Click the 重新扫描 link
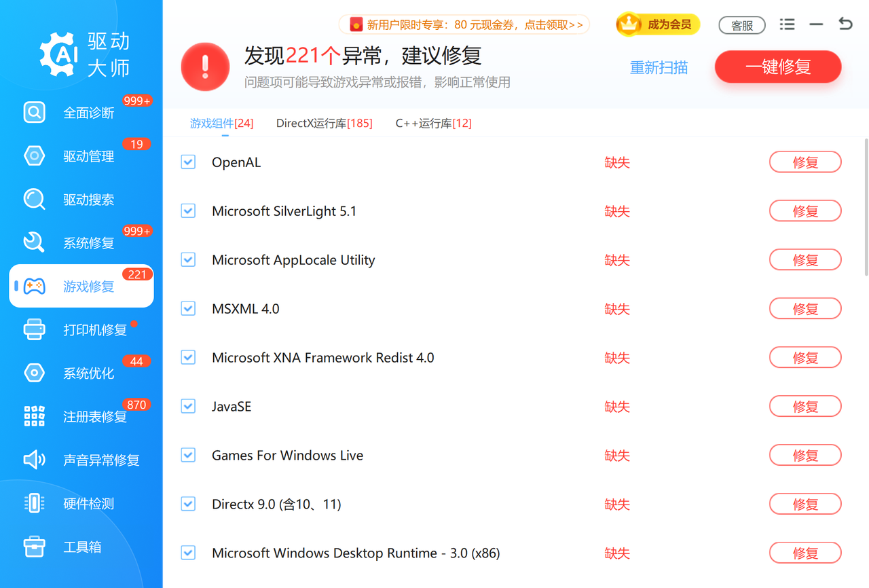This screenshot has width=869, height=588. 659,67
